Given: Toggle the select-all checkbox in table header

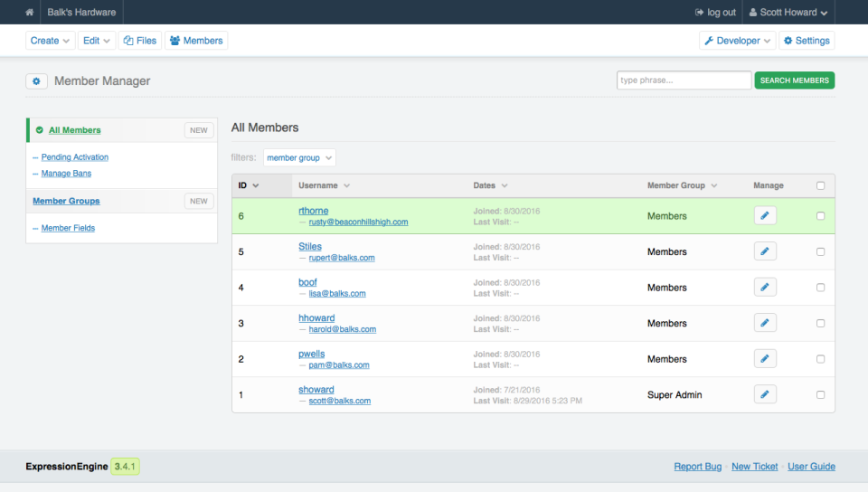Looking at the screenshot, I should pos(820,185).
